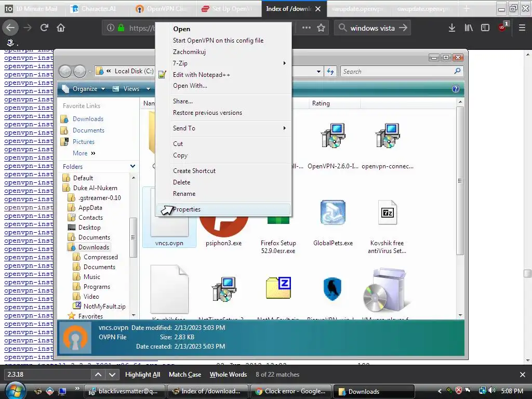The height and width of the screenshot is (399, 532).
Task: Select the OpenVPN-2.6.0 installer file icon
Action: 333,136
